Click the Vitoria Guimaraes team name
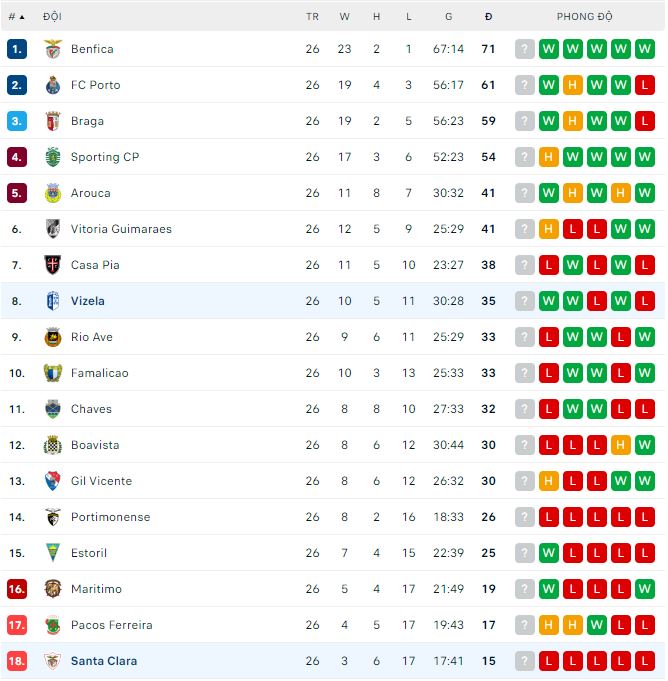The width and height of the screenshot is (668, 681). tap(121, 229)
